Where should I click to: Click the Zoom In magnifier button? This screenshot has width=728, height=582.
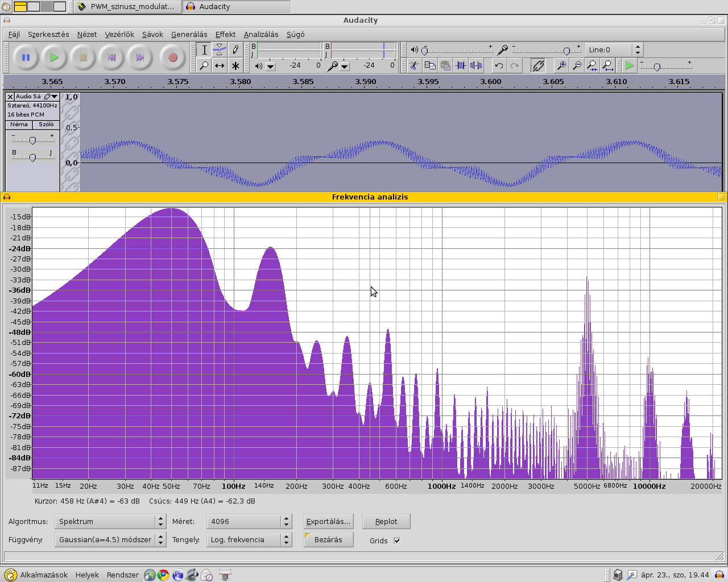561,66
